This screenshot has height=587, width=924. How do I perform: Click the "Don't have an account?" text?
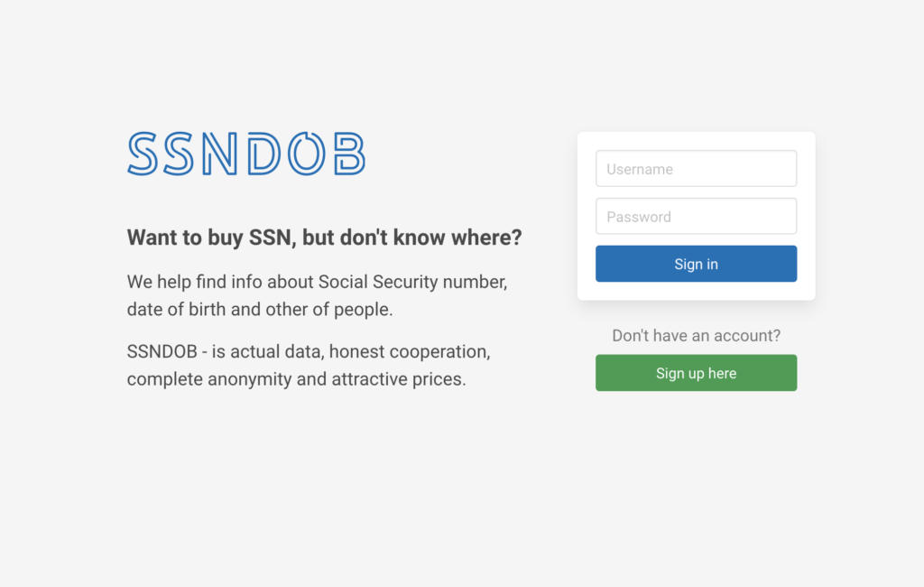[x=696, y=336]
